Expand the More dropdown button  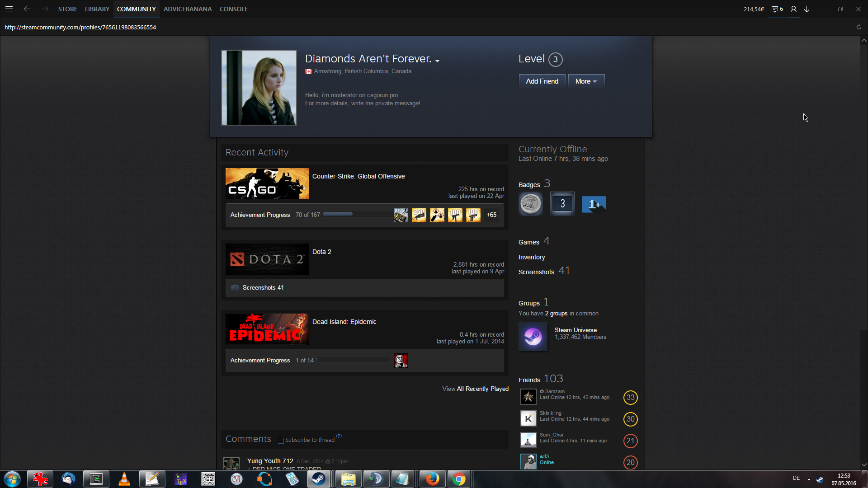pyautogui.click(x=586, y=81)
